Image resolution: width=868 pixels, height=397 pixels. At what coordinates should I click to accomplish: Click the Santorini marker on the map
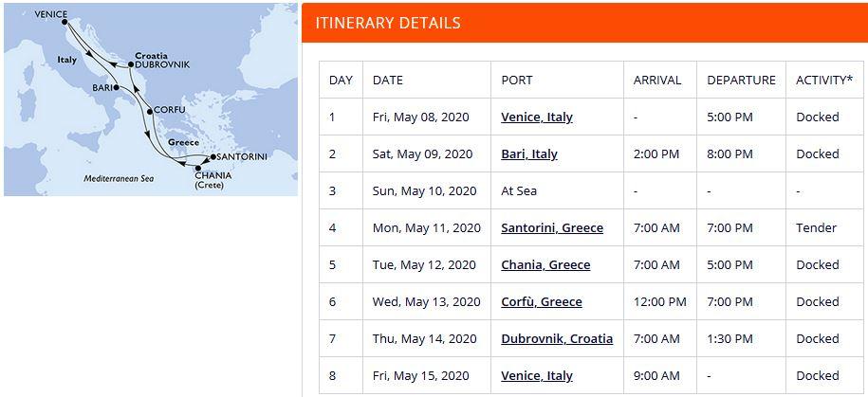tap(212, 156)
